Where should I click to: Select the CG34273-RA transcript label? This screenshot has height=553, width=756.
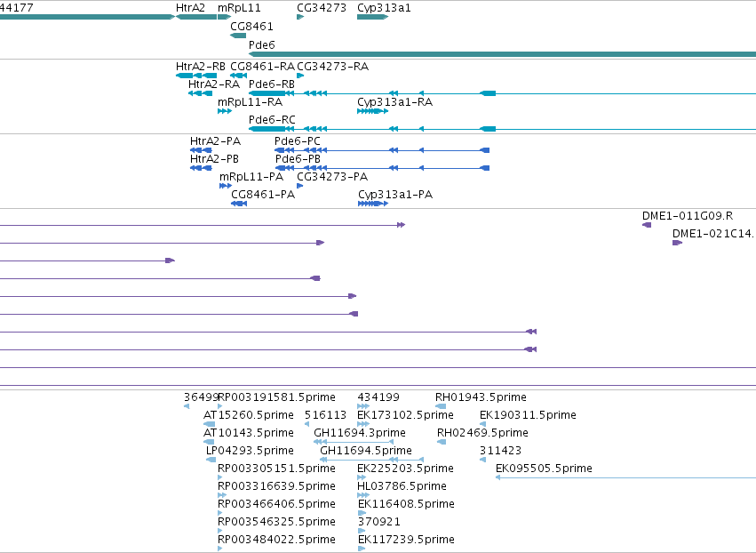tap(332, 67)
